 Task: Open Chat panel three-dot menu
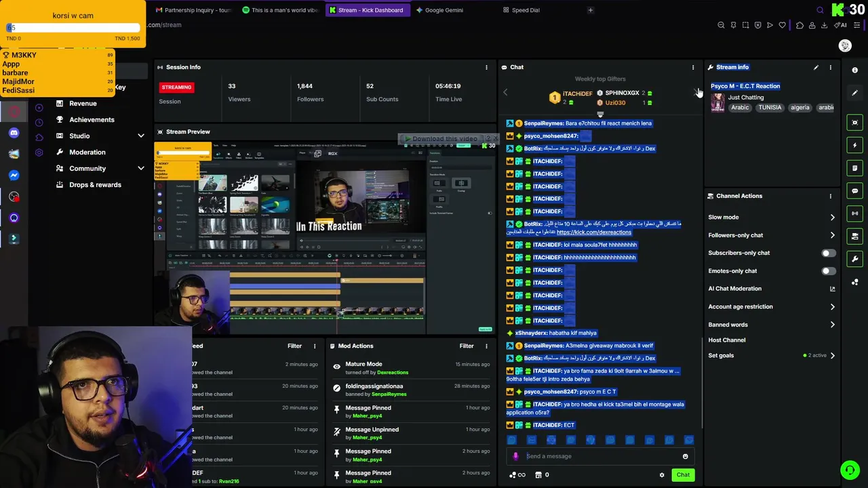click(693, 67)
